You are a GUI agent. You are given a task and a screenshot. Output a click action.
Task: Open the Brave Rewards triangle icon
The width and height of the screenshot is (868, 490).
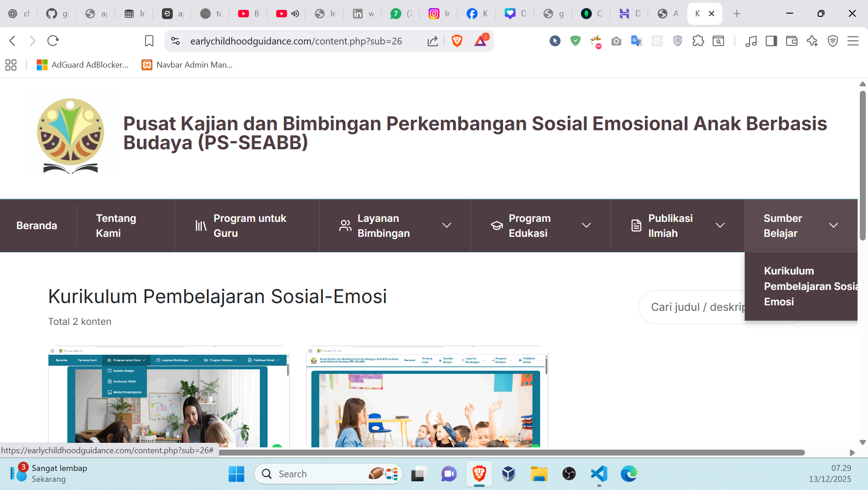point(480,41)
